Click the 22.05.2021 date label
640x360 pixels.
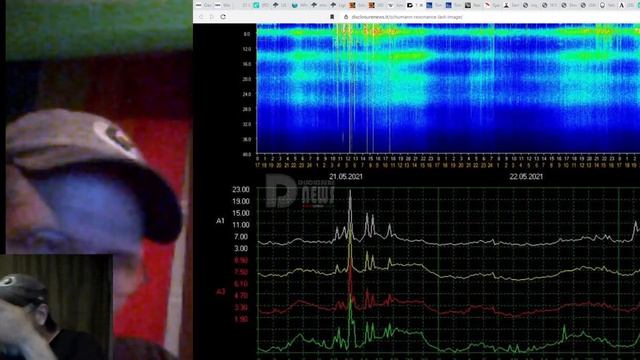(526, 177)
